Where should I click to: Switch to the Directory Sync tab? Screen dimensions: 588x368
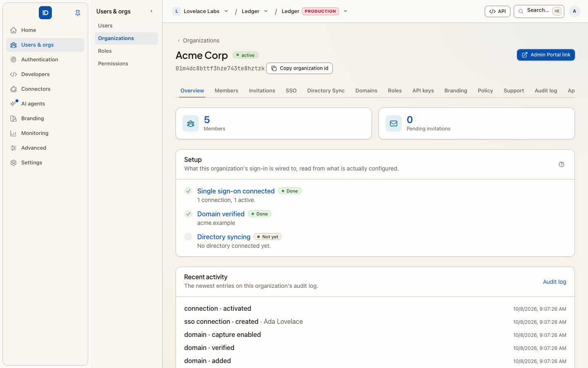pyautogui.click(x=326, y=91)
